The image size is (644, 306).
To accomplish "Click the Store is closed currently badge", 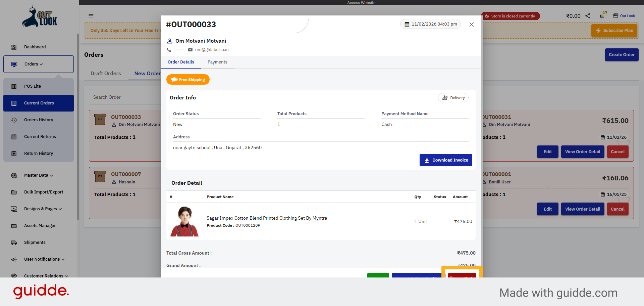I will tap(510, 16).
